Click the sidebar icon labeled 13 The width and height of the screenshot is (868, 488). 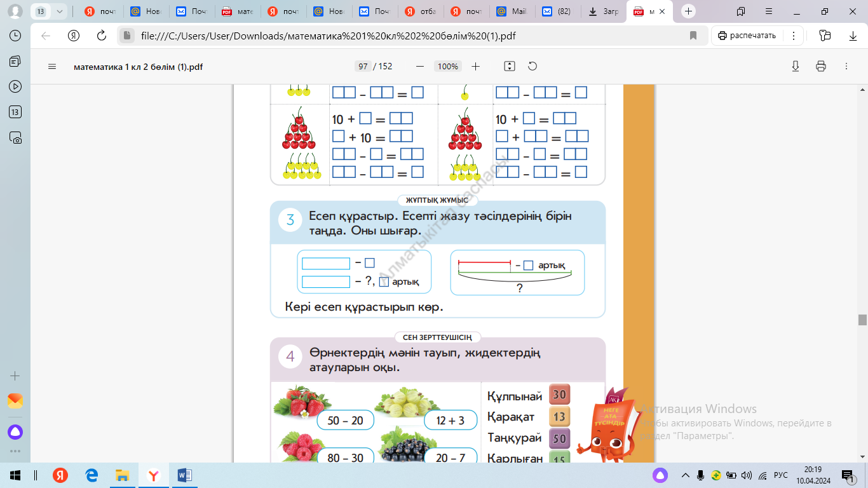pos(15,112)
